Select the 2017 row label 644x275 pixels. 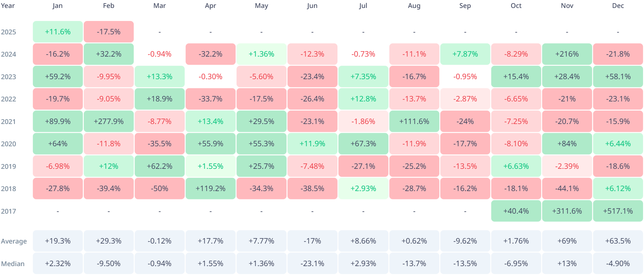coord(9,211)
